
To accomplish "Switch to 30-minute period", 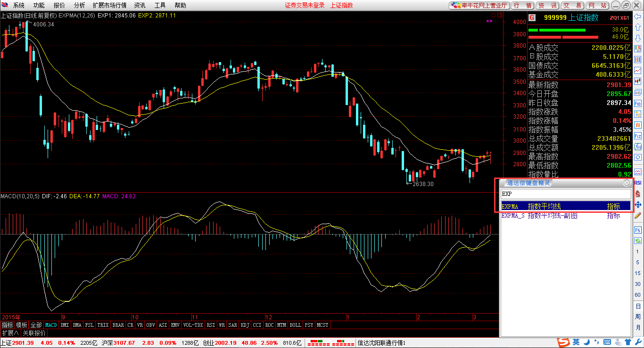I will [638, 284].
